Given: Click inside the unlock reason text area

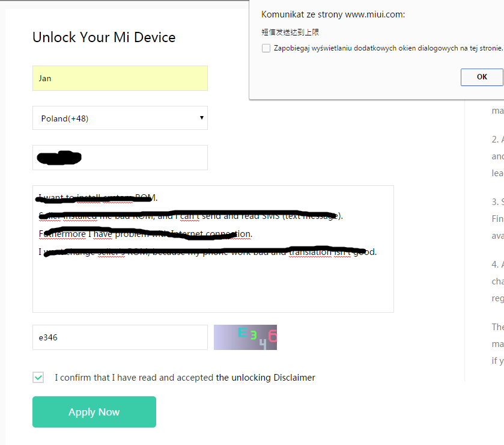Looking at the screenshot, I should (213, 283).
